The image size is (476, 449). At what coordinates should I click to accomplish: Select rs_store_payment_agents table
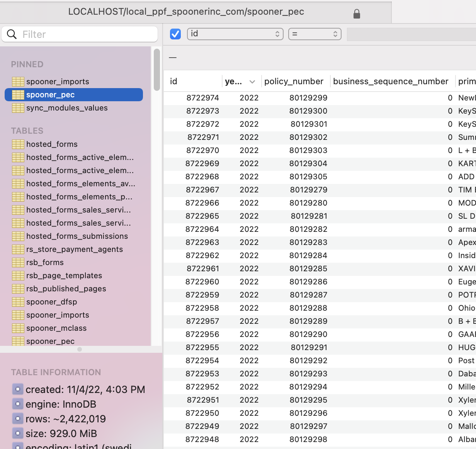[74, 249]
